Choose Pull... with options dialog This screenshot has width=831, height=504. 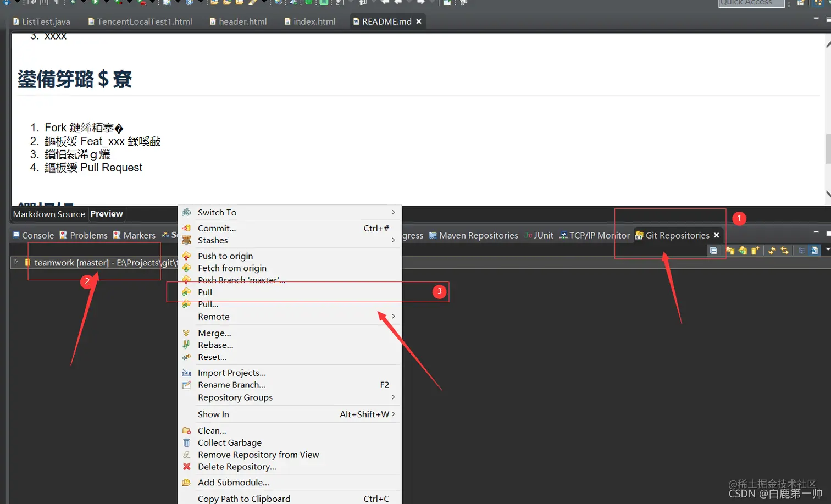point(290,304)
